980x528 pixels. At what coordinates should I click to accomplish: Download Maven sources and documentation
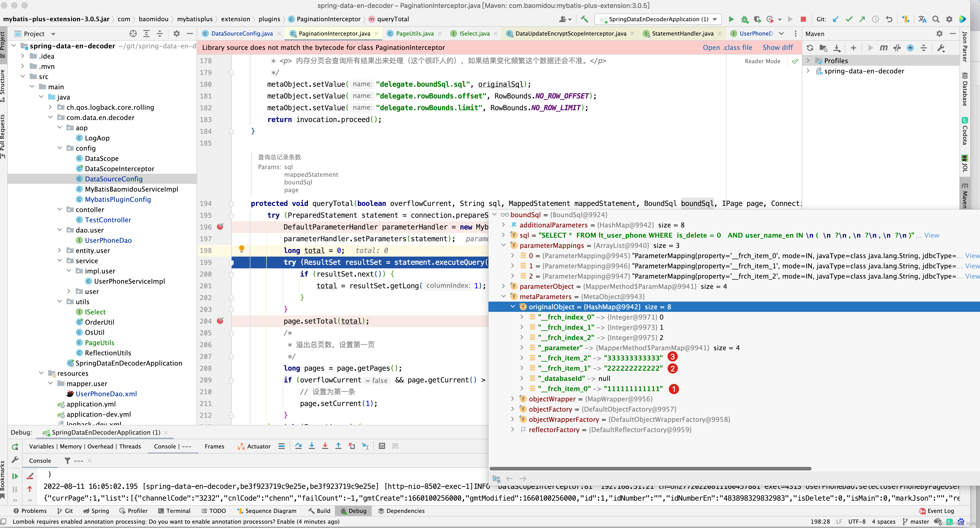(x=837, y=48)
